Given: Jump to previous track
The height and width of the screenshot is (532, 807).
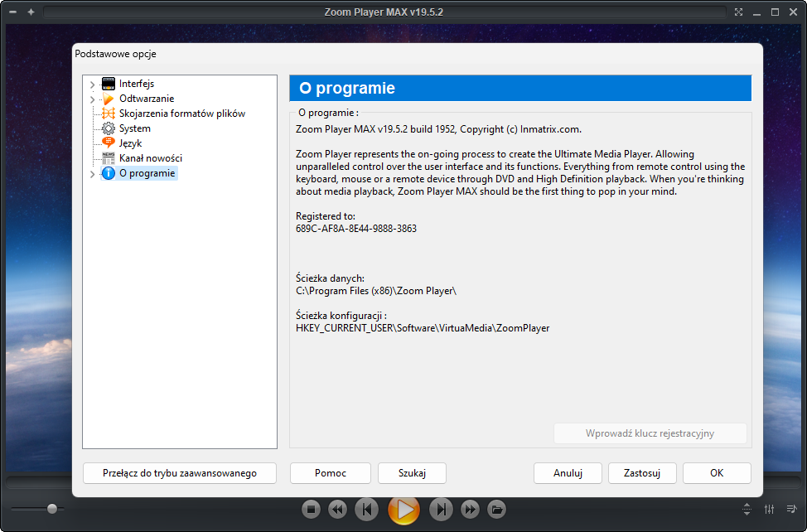Looking at the screenshot, I should [366, 510].
